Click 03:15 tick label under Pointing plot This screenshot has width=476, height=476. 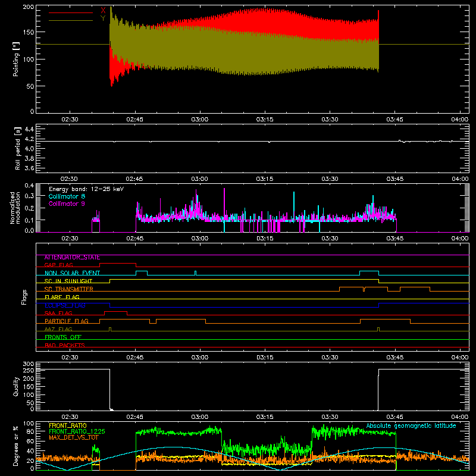point(265,120)
